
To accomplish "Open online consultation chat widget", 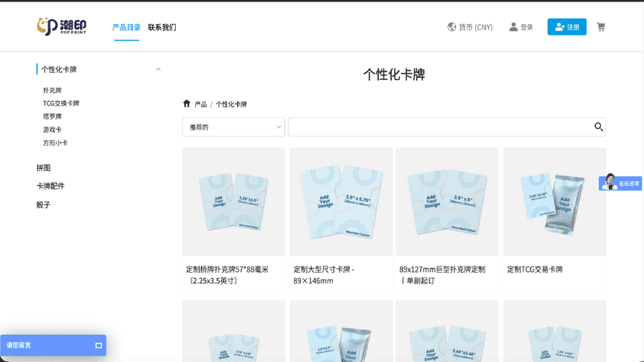I will [x=621, y=183].
